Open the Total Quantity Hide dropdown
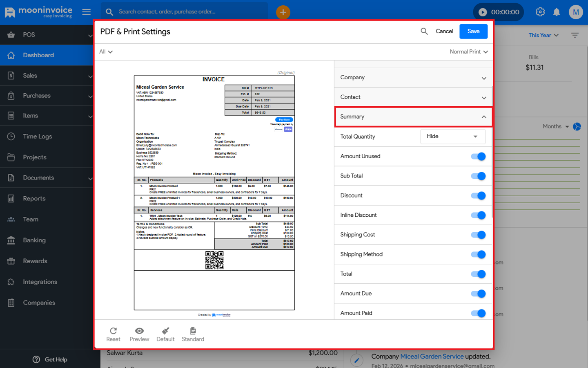The height and width of the screenshot is (368, 588). [452, 137]
